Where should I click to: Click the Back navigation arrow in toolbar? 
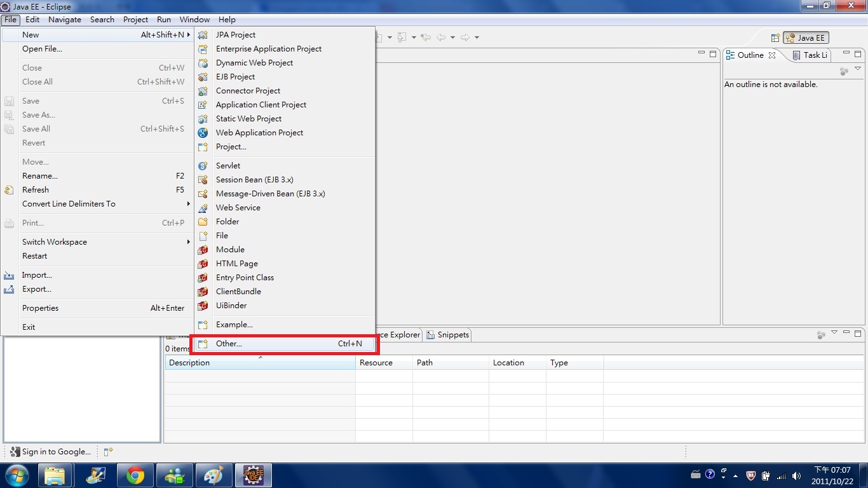point(440,37)
